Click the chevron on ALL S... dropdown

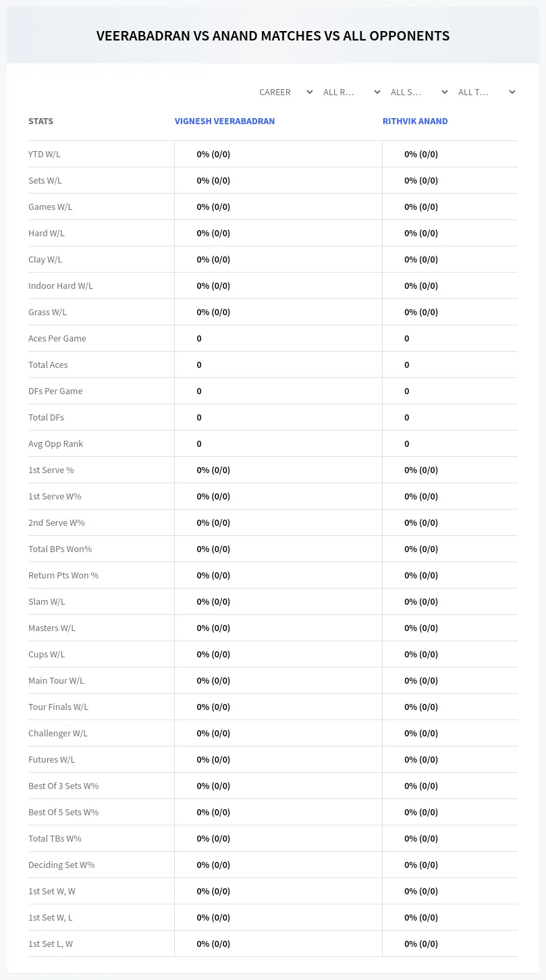[445, 92]
